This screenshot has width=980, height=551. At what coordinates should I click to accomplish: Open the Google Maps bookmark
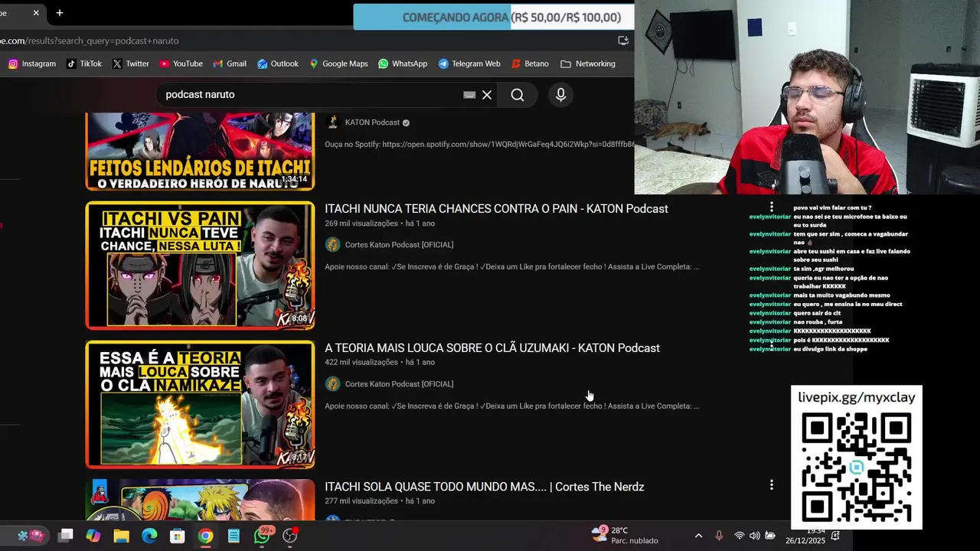coord(338,64)
